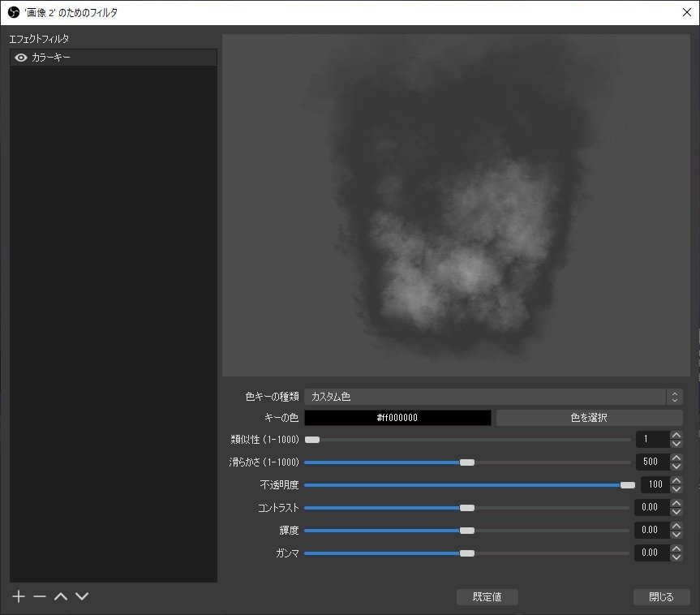Decrease 輝度 with down stepper arrow
Viewport: 700px width, 615px height.
click(676, 535)
